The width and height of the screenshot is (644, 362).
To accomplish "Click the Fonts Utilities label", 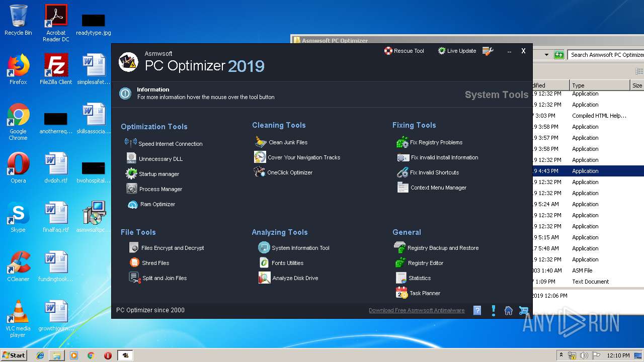I will click(287, 263).
